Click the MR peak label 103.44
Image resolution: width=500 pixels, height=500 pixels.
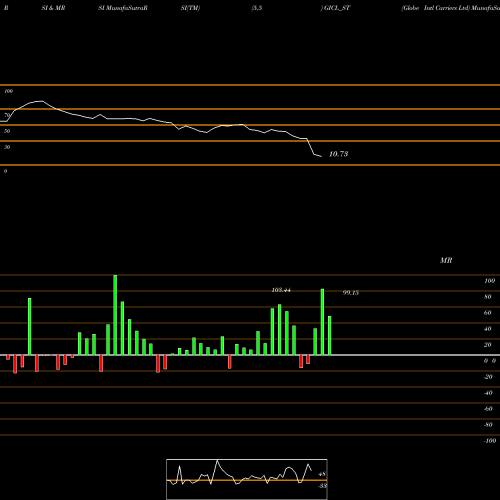pos(281,290)
